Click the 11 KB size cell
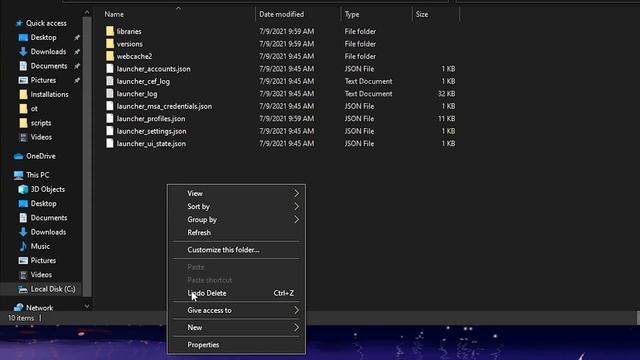The image size is (640, 360). (x=447, y=118)
